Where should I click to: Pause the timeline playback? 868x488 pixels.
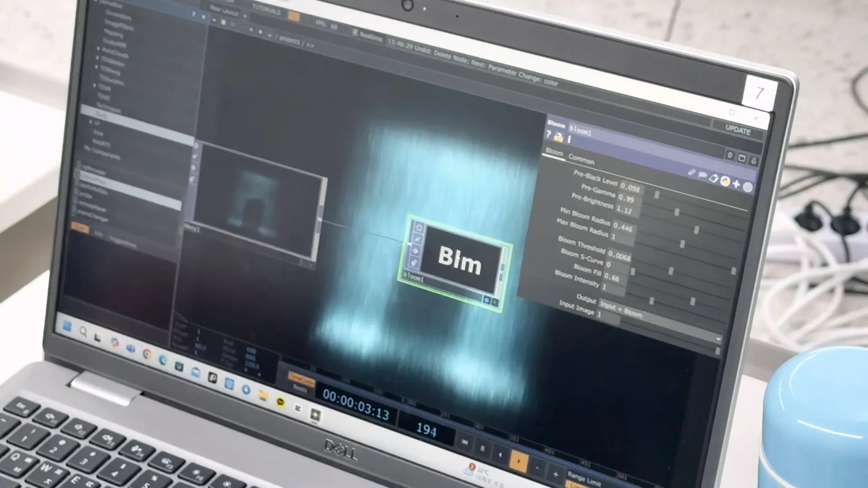pos(482,448)
